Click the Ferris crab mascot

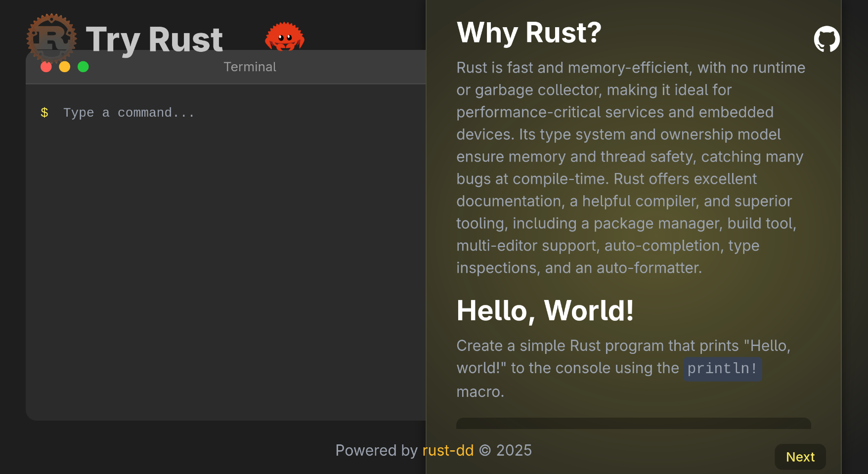point(284,37)
